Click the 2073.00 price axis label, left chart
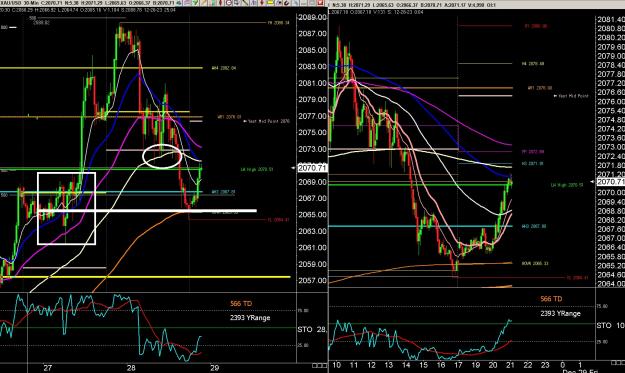Screen dimensions: 625x373 312,149
